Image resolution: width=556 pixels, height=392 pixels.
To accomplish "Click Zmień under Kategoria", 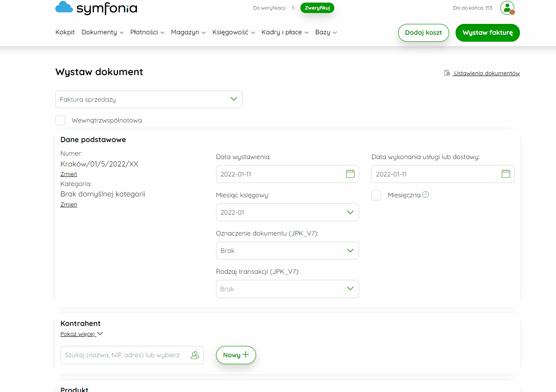I will click(69, 204).
